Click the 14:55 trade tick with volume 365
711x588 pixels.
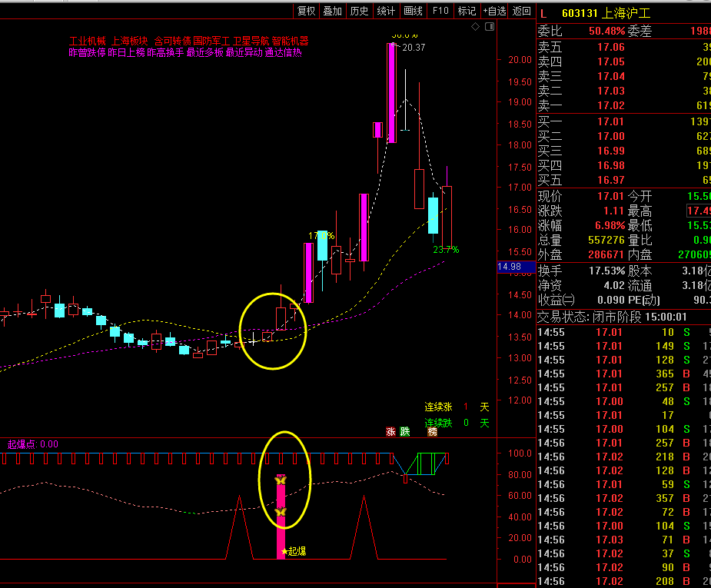click(x=624, y=374)
